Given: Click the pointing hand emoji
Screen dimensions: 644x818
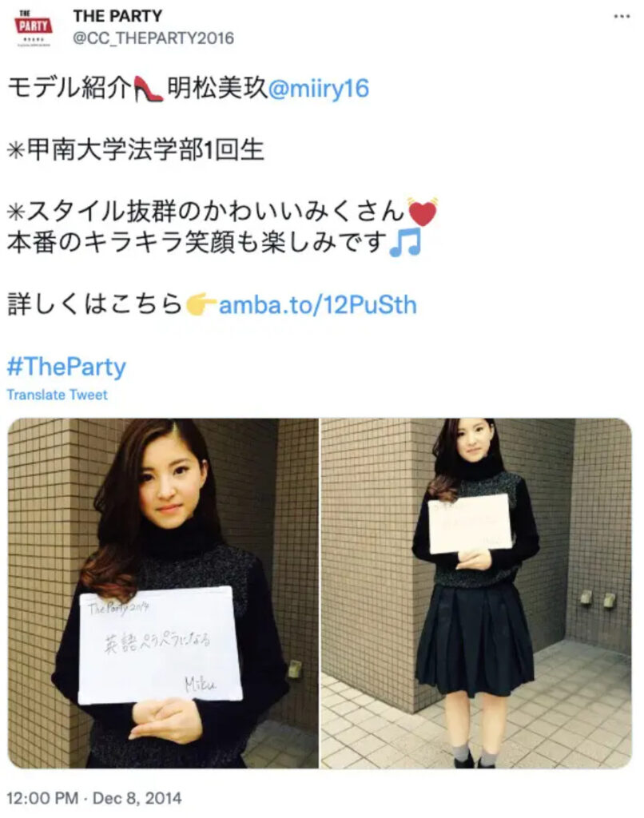Looking at the screenshot, I should (201, 304).
